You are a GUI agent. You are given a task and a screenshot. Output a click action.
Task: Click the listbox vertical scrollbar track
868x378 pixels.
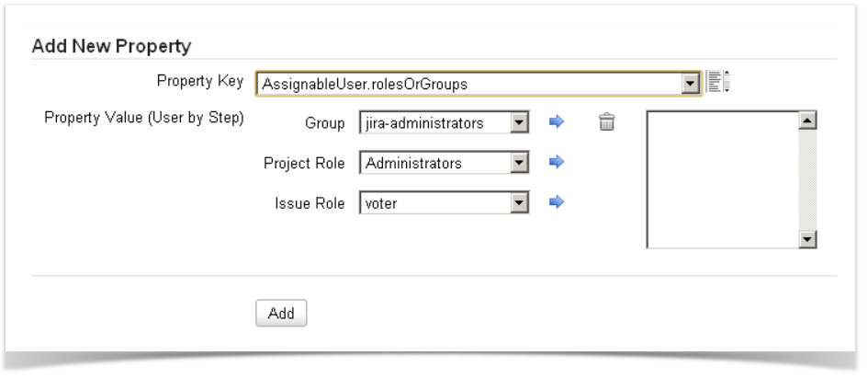pyautogui.click(x=808, y=179)
